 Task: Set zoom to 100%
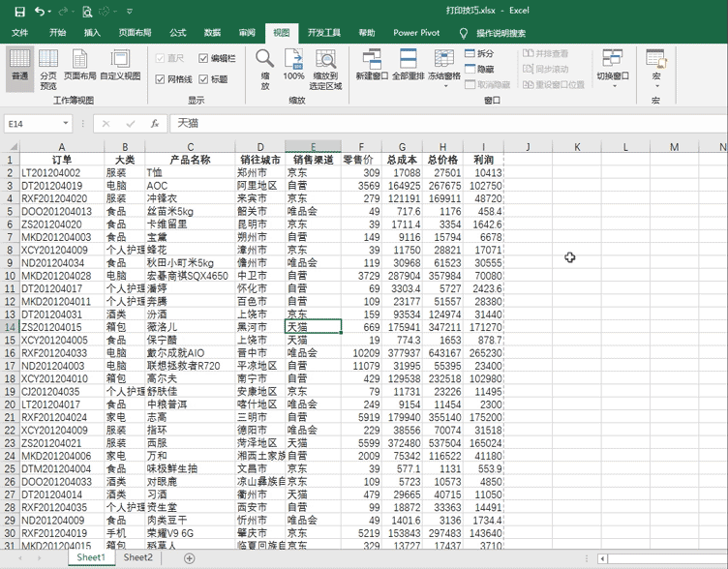point(293,65)
